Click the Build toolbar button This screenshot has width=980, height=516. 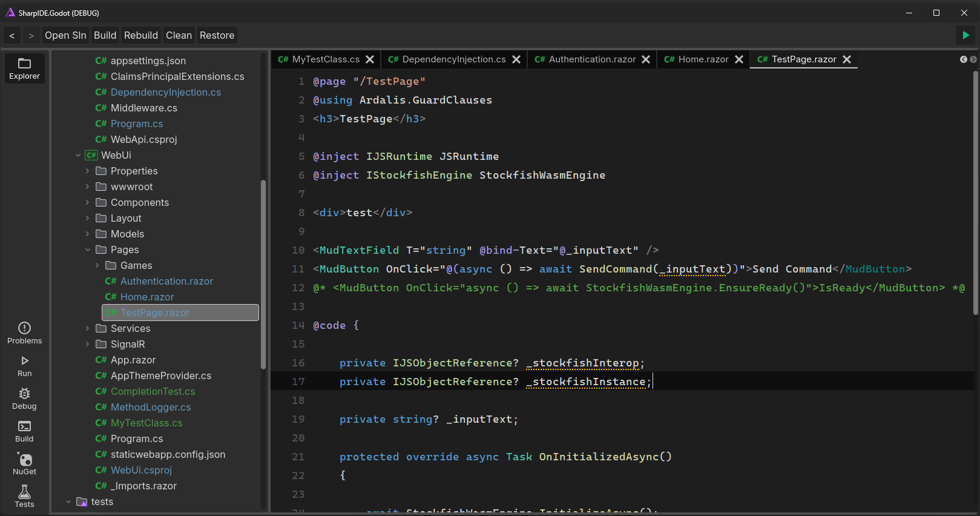click(x=105, y=36)
